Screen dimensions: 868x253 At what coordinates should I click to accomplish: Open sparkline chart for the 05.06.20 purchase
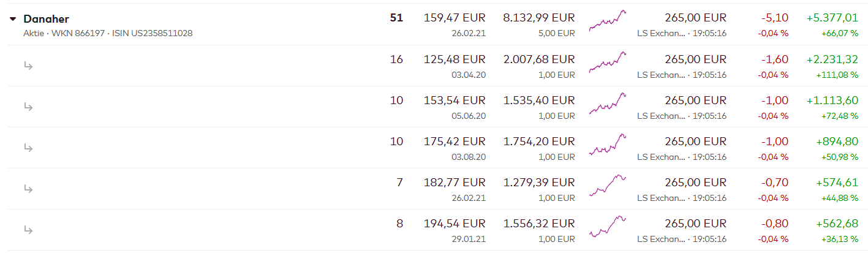(x=608, y=104)
